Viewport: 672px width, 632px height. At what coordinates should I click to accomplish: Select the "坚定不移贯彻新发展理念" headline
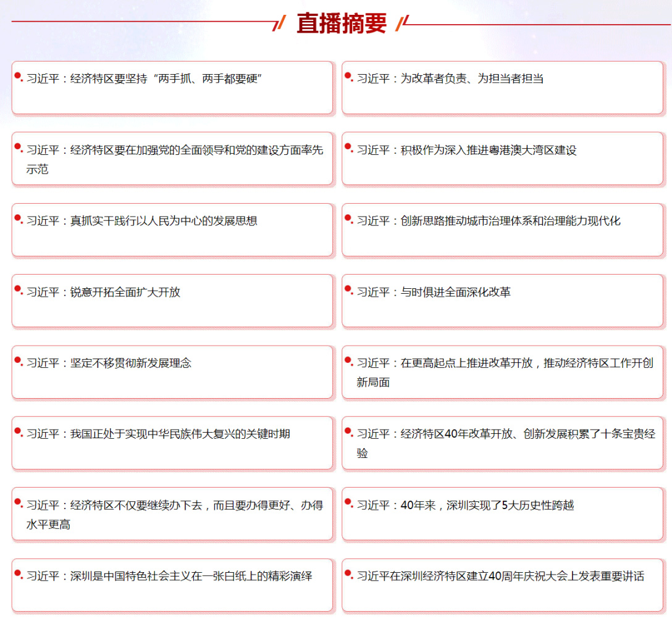click(109, 363)
